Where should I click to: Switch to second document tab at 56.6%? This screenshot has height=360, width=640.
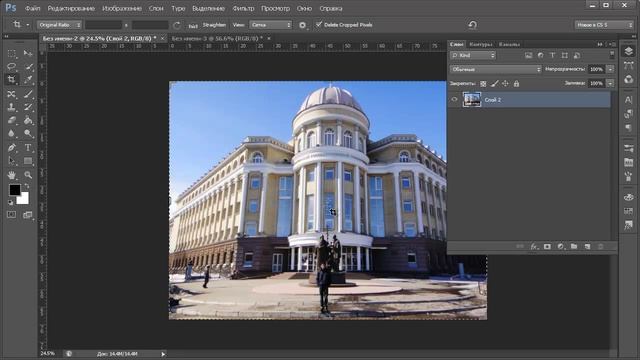click(x=217, y=38)
